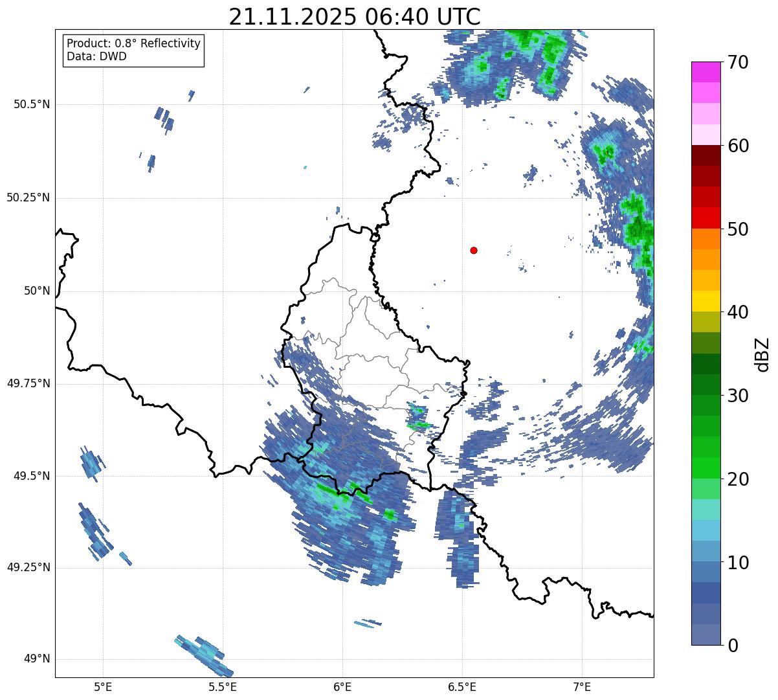Click the 7°E longitude label

click(582, 687)
